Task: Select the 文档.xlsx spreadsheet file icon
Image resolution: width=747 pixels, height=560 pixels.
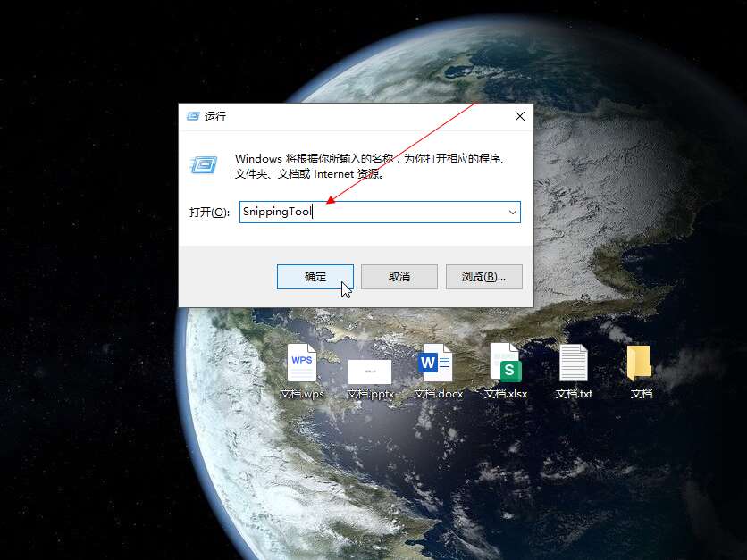Action: [506, 363]
